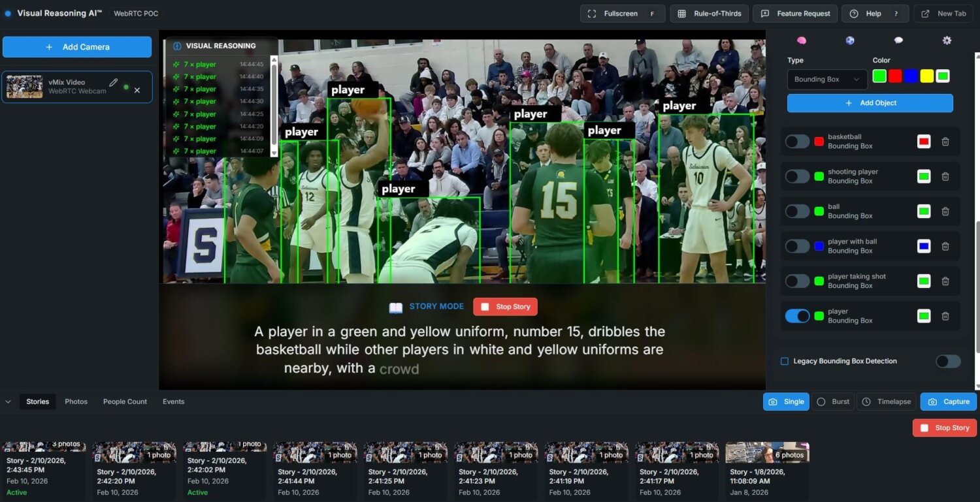Viewport: 980px width, 502px height.
Task: Switch to the Events tab
Action: 173,401
